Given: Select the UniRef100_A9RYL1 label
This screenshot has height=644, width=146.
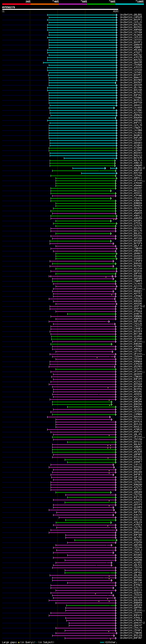Looking at the screenshot, I should pos(131,178).
